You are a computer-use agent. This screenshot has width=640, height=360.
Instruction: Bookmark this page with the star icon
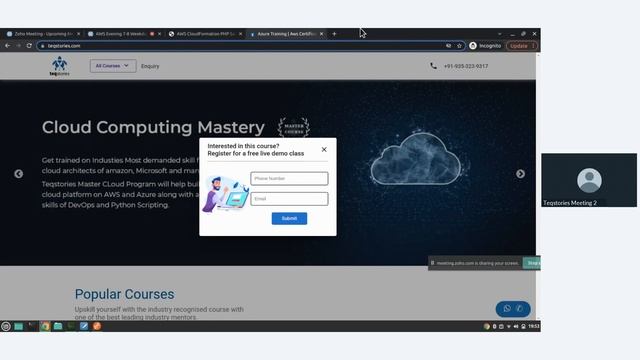point(459,46)
